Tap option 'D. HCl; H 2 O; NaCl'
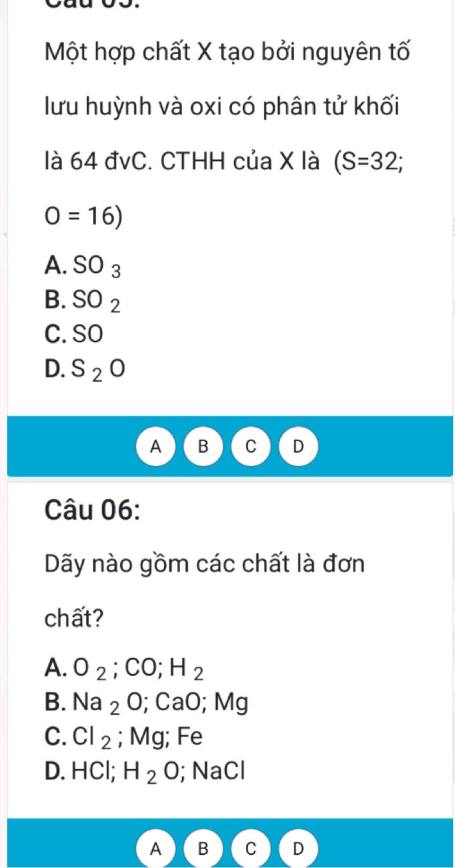The image size is (455, 868). coord(144,771)
